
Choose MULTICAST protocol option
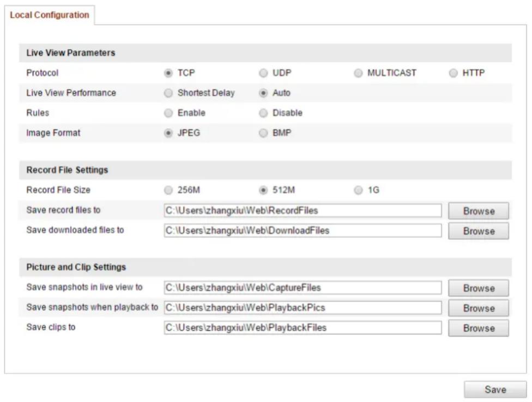(358, 73)
